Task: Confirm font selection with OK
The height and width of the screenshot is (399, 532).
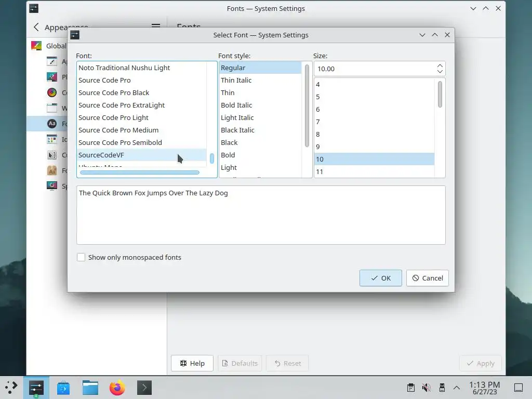Action: (x=381, y=278)
